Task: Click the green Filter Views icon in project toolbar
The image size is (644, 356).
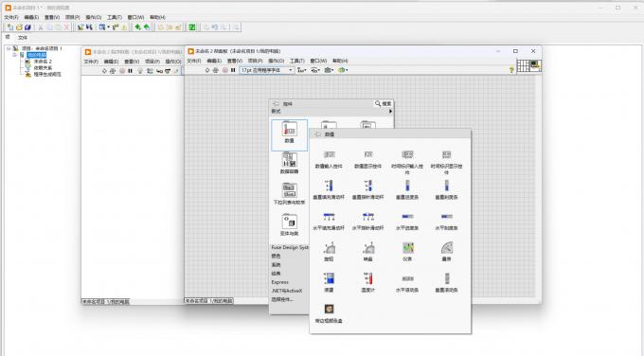Action: click(x=192, y=27)
